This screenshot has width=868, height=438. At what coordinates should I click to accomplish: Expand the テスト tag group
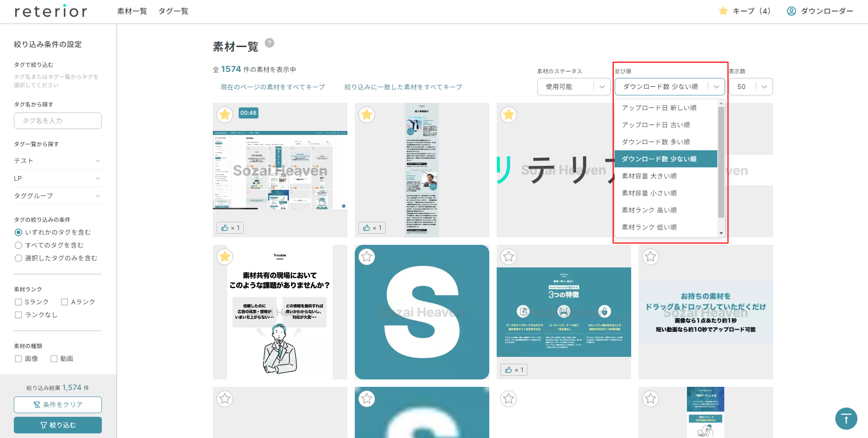tap(58, 161)
